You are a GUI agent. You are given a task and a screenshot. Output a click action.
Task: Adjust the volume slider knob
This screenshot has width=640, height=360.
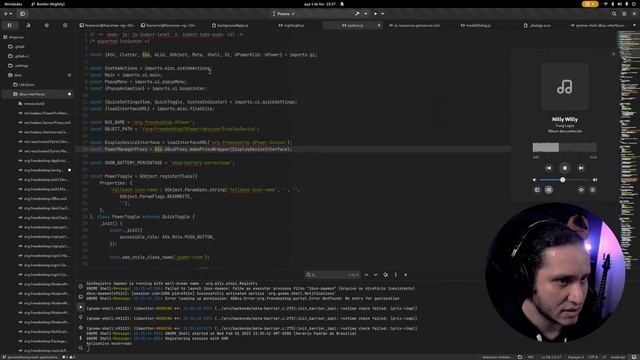(x=562, y=180)
